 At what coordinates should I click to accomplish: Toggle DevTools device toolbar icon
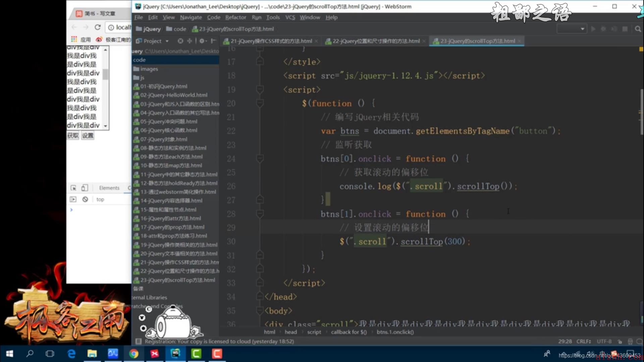pyautogui.click(x=85, y=188)
